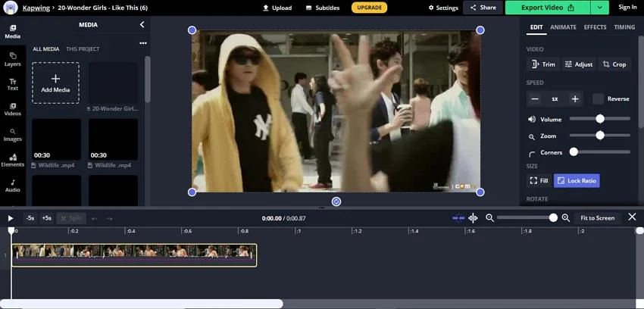The width and height of the screenshot is (644, 309).
Task: Open project Settings
Action: point(443,8)
